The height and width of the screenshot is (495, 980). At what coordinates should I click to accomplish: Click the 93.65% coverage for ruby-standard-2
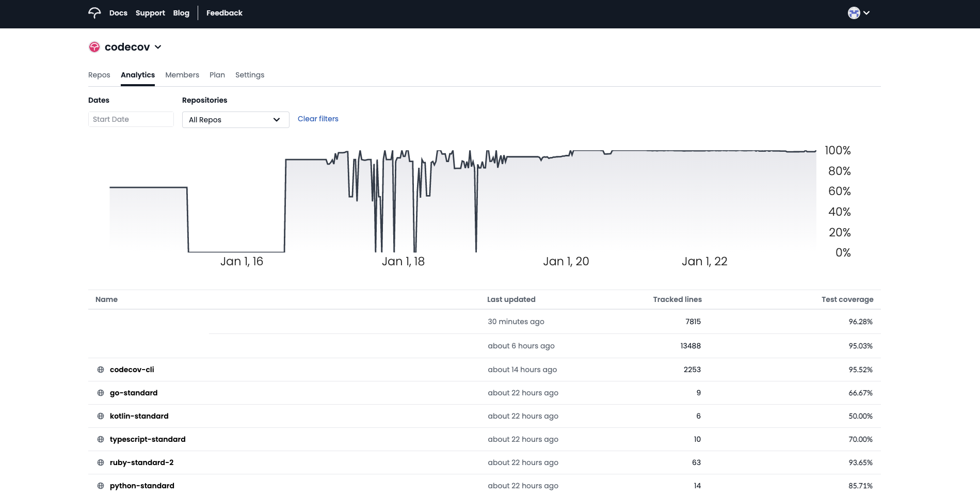coord(860,462)
